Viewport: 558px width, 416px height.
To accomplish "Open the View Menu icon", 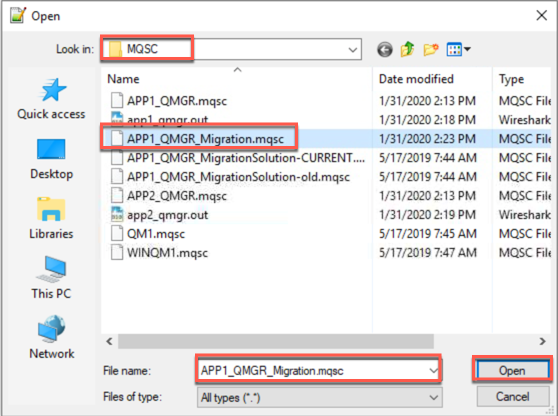I will pos(459,49).
